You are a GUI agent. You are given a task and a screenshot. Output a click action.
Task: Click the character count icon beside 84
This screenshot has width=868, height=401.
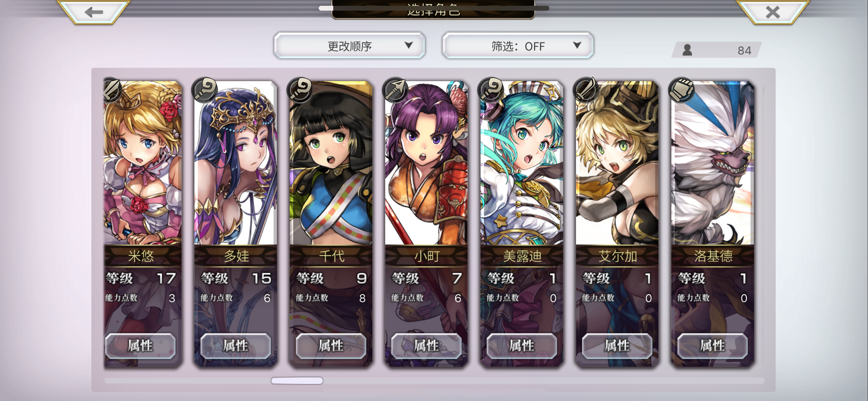(687, 50)
